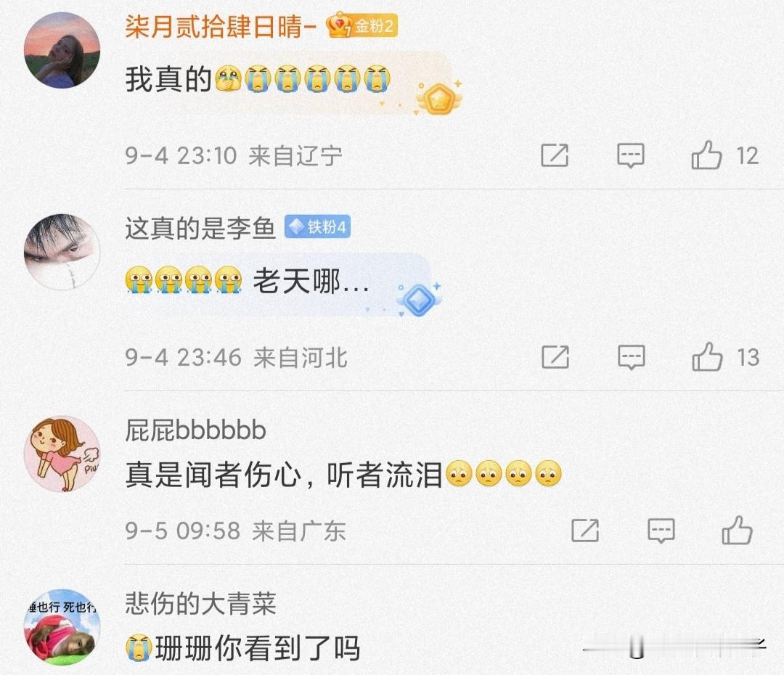Image resolution: width=784 pixels, height=675 pixels.
Task: Visit profile of username 悲伤的大青菜
Action: (200, 603)
